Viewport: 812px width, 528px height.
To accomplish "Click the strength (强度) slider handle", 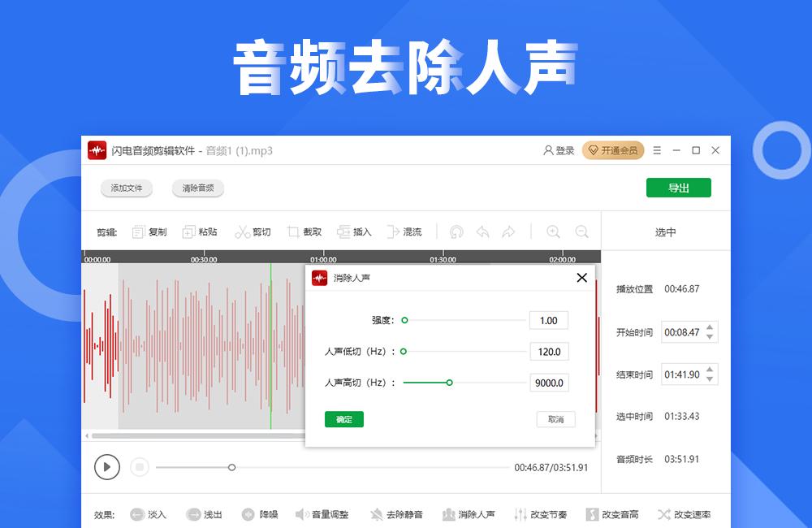I will click(x=404, y=320).
